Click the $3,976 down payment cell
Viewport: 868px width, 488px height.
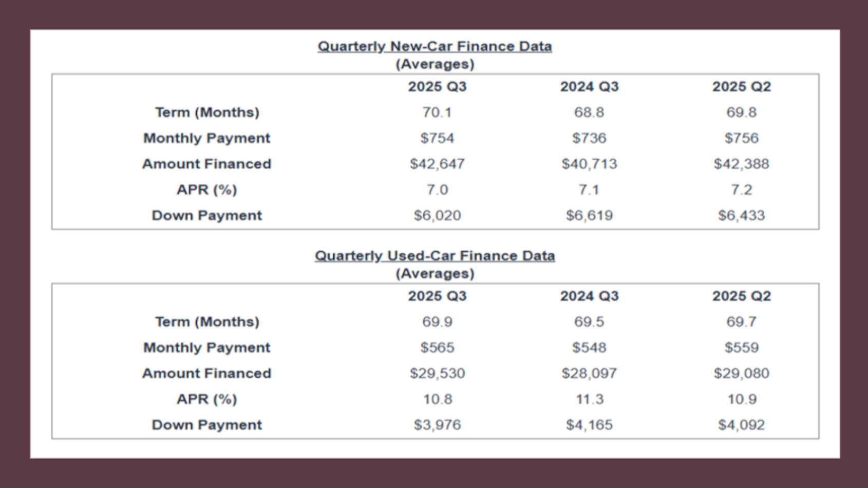click(x=437, y=425)
